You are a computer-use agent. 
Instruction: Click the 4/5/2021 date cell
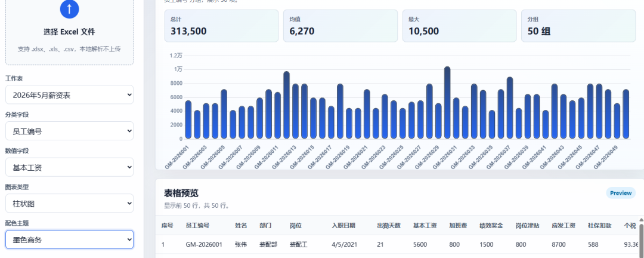(x=345, y=244)
